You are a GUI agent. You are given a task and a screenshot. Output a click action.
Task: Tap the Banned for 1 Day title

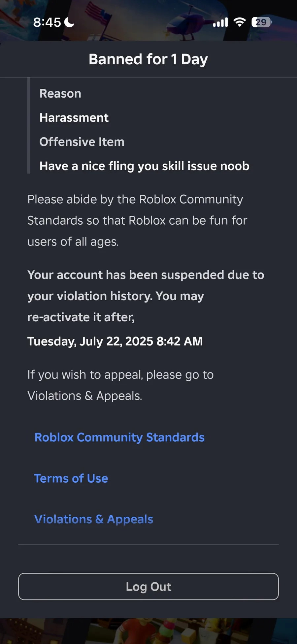pos(148,59)
